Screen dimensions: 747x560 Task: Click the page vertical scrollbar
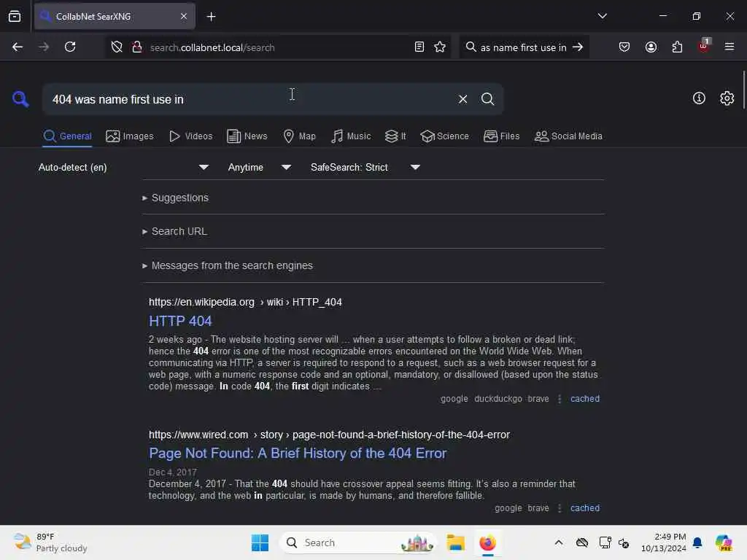point(743,90)
